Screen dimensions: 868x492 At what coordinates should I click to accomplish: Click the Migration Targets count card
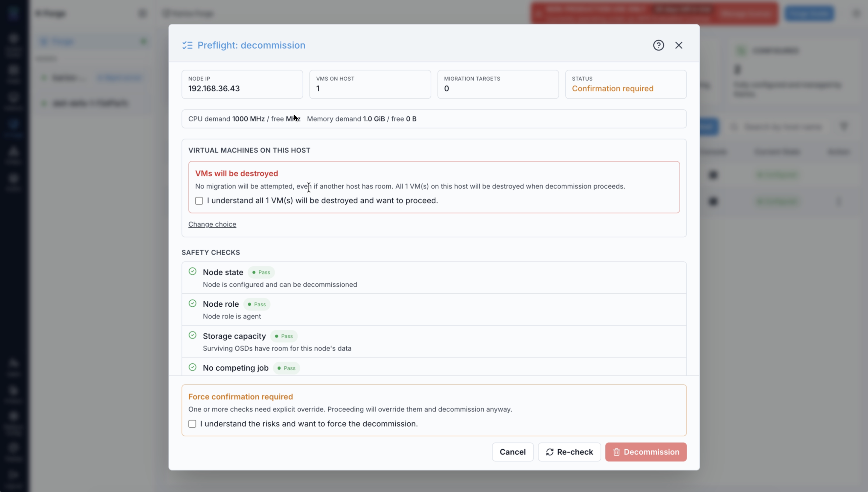498,84
